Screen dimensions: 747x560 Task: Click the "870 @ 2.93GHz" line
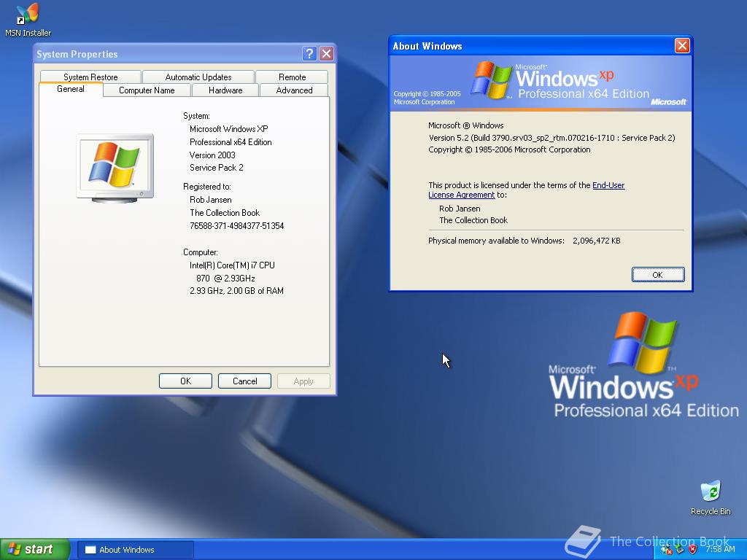pos(225,278)
